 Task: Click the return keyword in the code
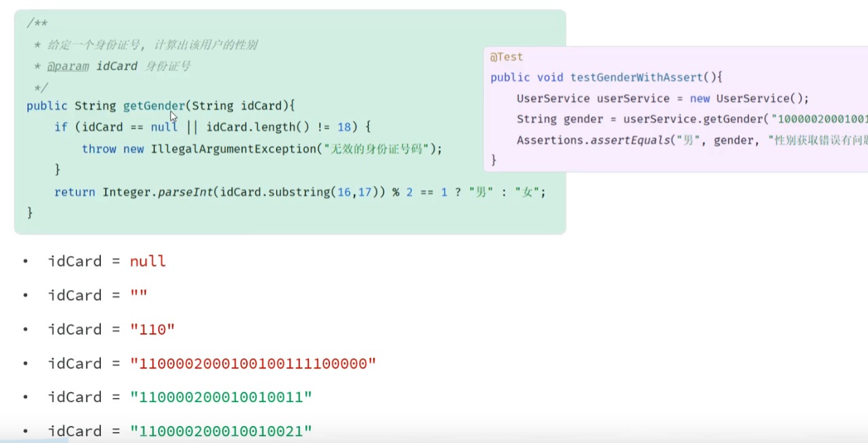click(74, 192)
